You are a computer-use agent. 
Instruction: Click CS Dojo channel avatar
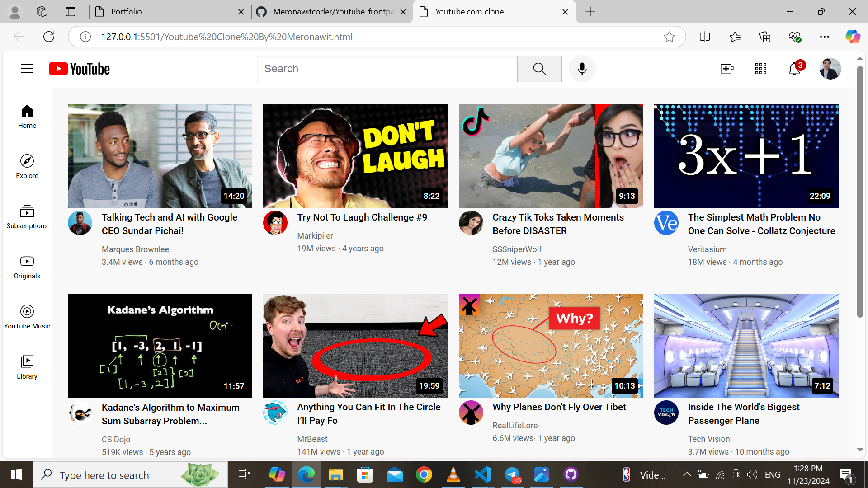click(x=80, y=413)
